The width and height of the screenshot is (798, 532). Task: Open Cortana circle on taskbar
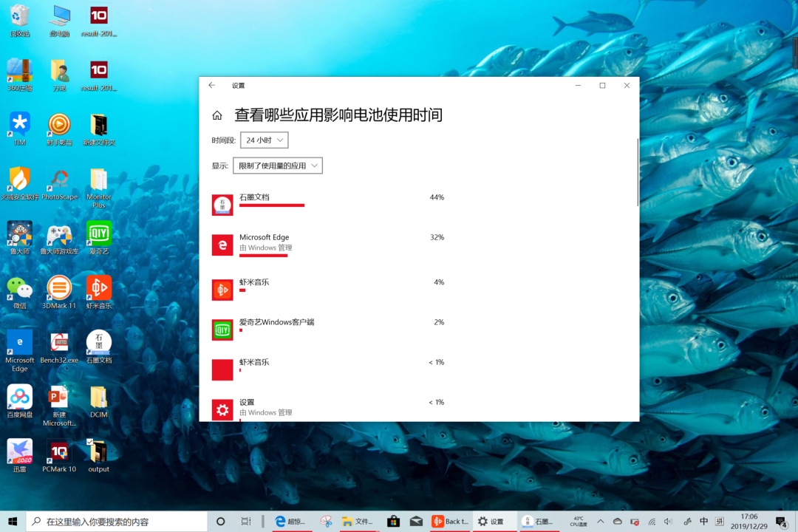point(220,522)
